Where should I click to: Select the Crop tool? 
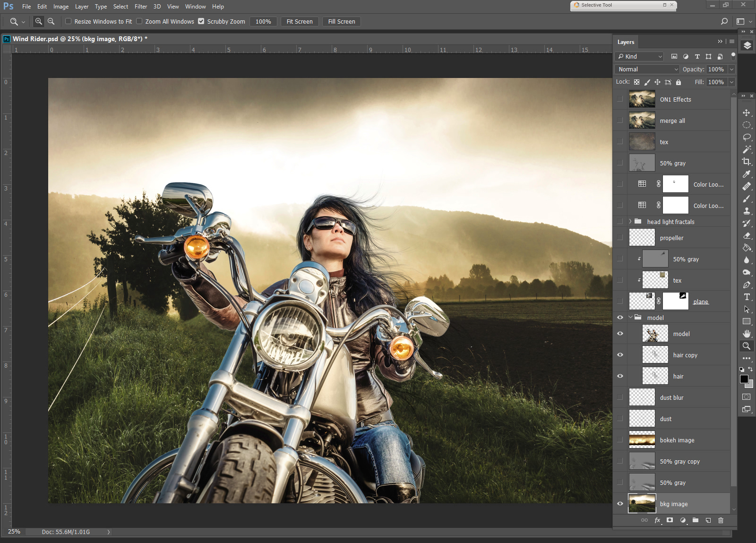746,162
